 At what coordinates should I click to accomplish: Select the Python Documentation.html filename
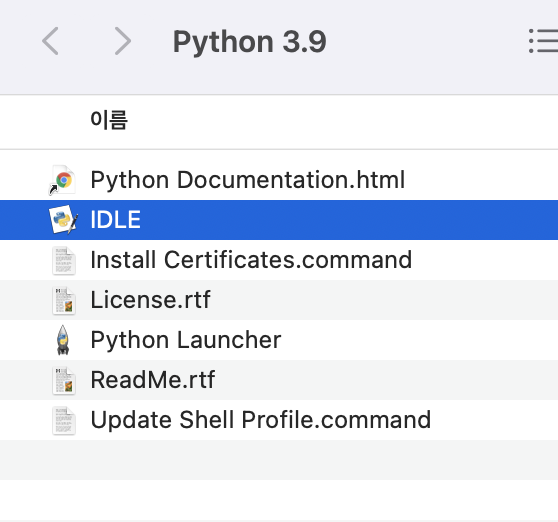click(248, 180)
